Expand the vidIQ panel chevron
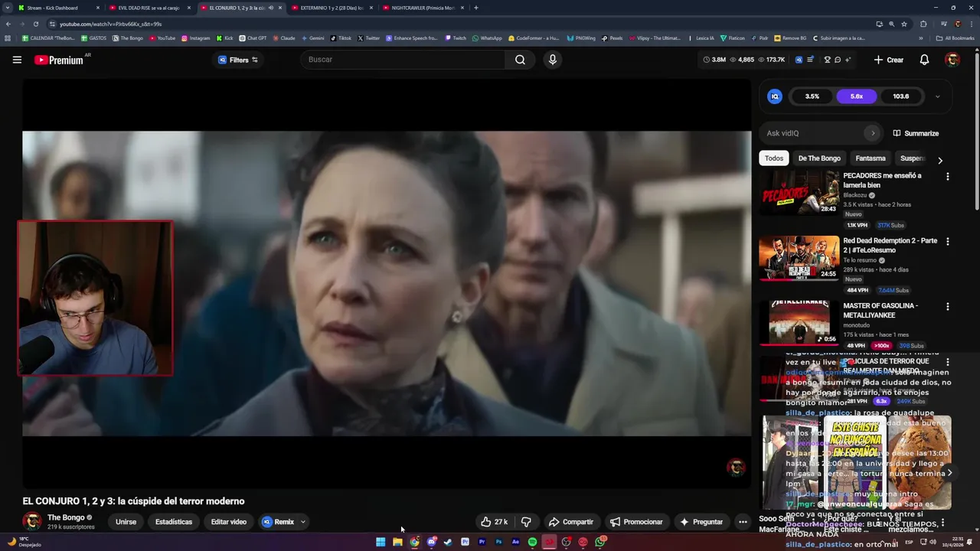Image resolution: width=980 pixels, height=551 pixels. [937, 96]
